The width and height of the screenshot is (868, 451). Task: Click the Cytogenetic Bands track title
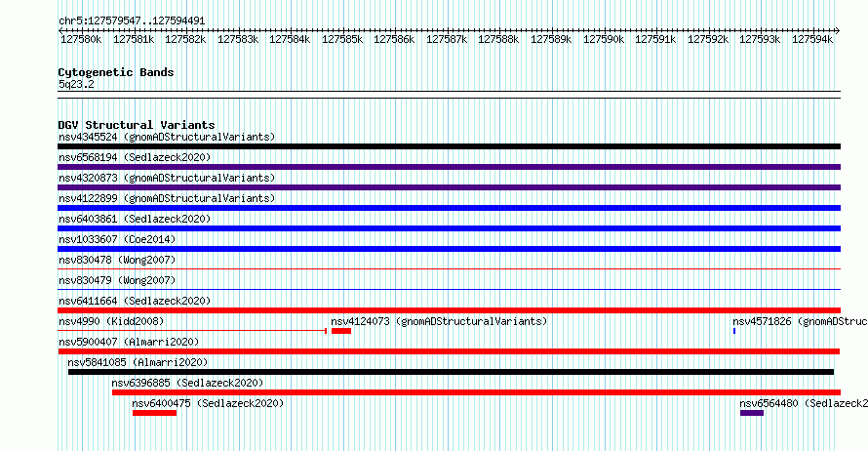pyautogui.click(x=116, y=72)
